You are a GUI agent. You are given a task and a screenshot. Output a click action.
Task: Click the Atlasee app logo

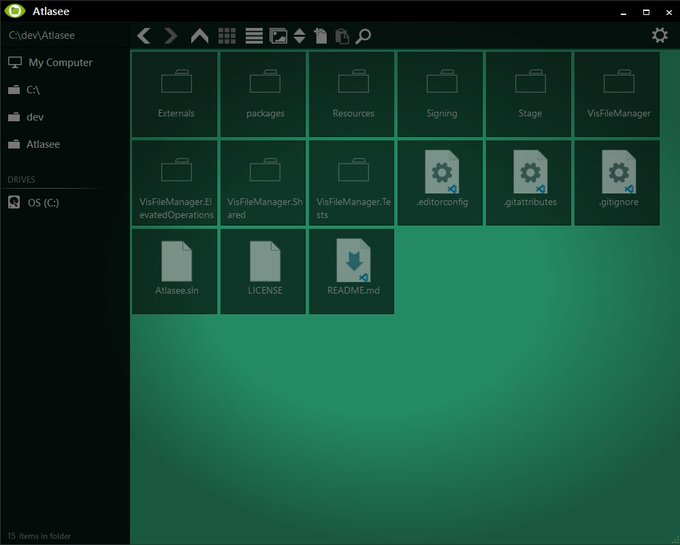(x=15, y=11)
